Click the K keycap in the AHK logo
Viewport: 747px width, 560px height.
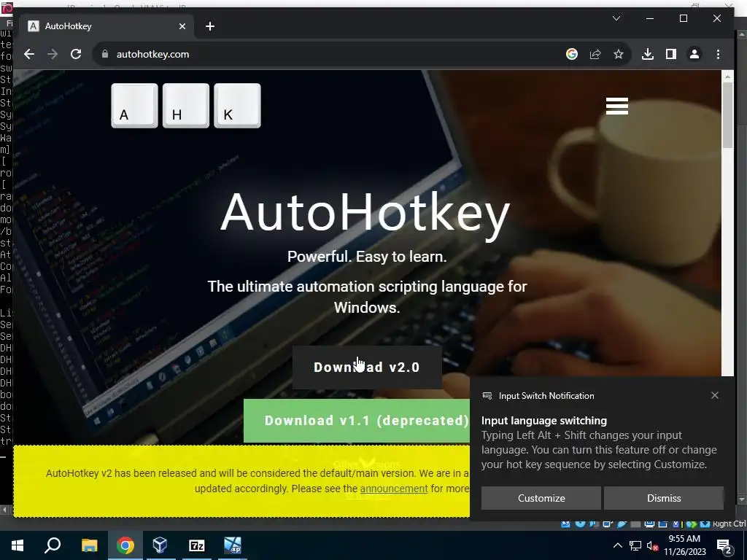tap(237, 106)
